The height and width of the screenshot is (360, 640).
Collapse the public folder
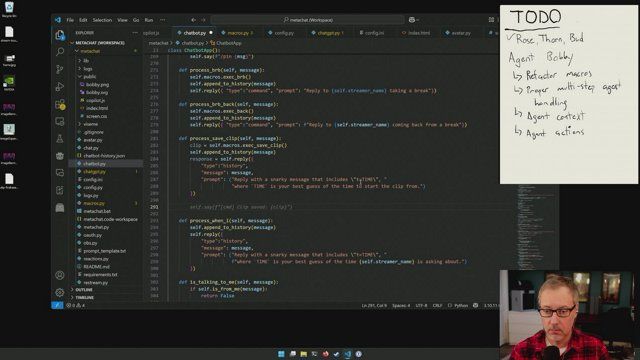pyautogui.click(x=89, y=76)
